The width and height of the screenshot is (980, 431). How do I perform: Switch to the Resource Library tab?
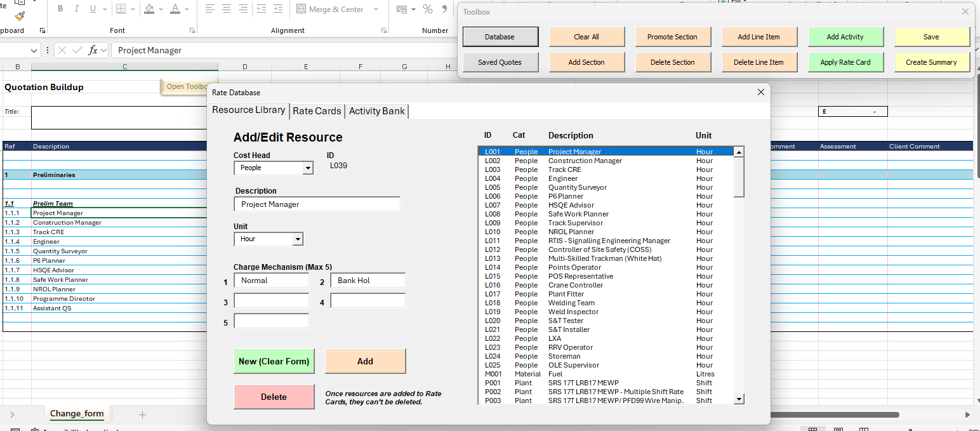pyautogui.click(x=248, y=110)
